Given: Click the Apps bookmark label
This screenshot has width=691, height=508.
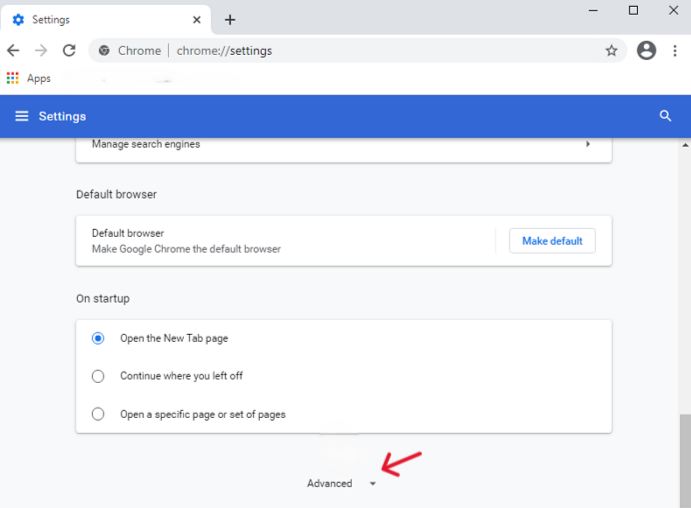Looking at the screenshot, I should (39, 79).
